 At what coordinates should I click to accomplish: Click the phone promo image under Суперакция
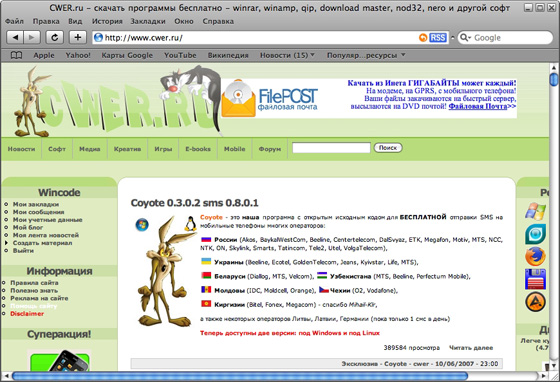(59, 361)
